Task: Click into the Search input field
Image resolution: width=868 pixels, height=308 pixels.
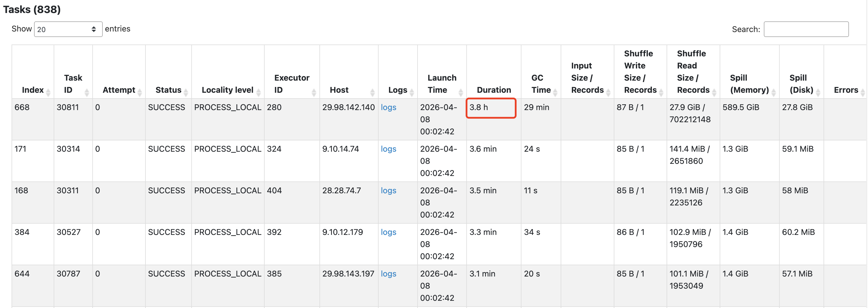Action: pyautogui.click(x=806, y=29)
